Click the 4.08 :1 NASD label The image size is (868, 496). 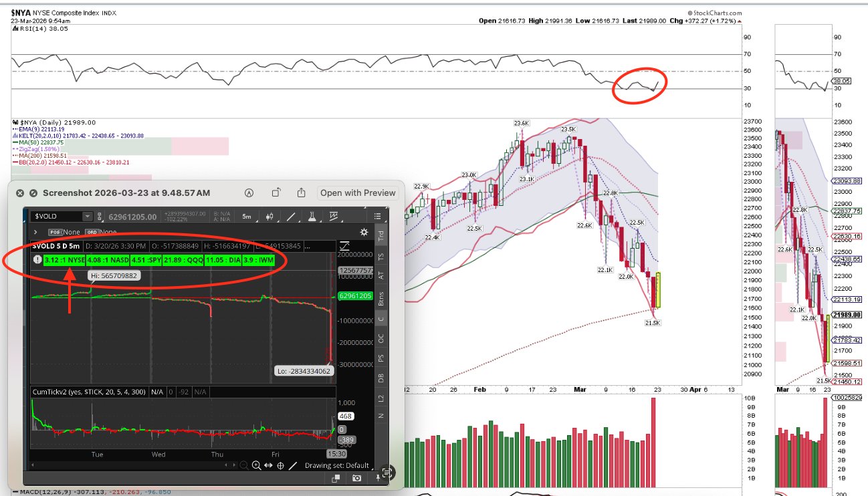tap(108, 259)
